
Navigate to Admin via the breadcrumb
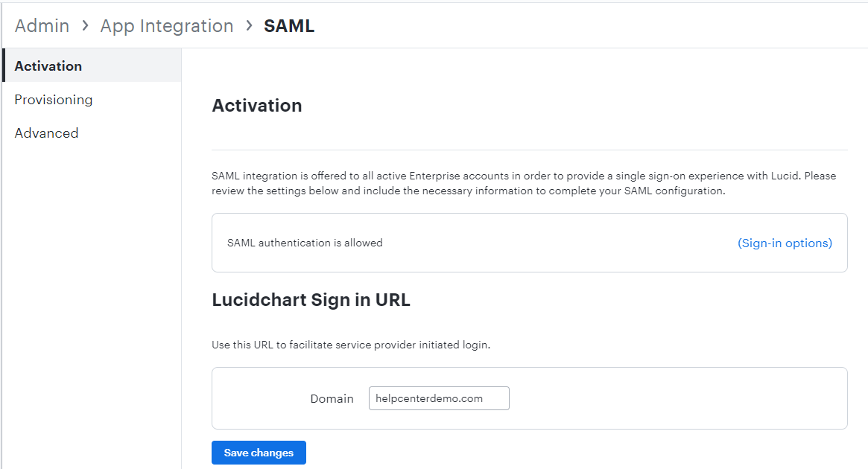tap(42, 25)
